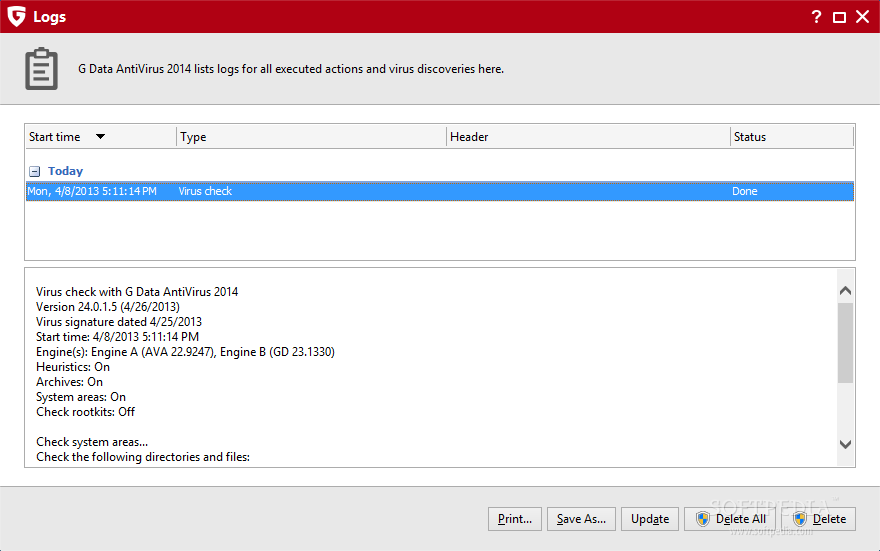Click the Today group label

point(65,171)
